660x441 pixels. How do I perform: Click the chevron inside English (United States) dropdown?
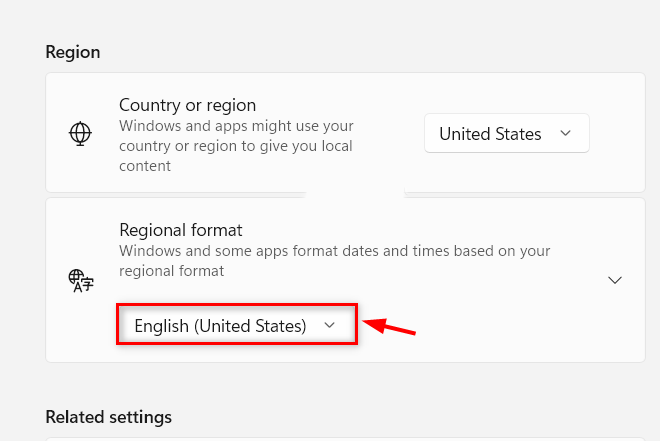330,325
